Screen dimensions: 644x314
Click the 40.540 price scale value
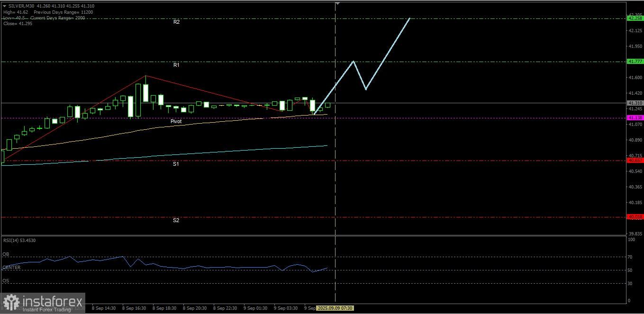[x=635, y=171]
